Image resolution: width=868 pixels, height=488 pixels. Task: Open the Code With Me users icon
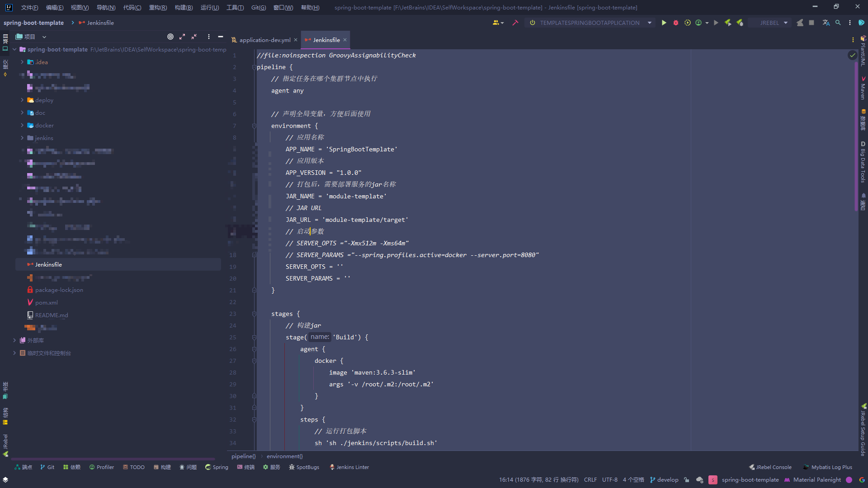pos(498,23)
